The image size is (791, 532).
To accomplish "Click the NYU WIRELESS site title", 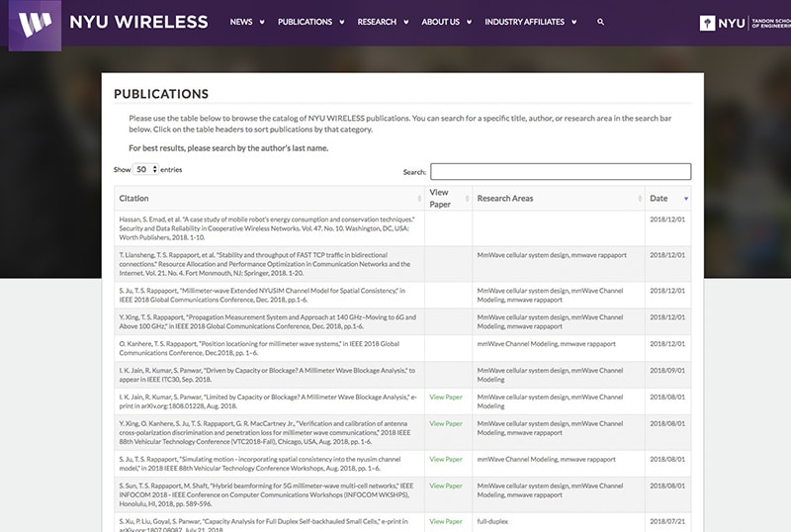I will pos(138,22).
